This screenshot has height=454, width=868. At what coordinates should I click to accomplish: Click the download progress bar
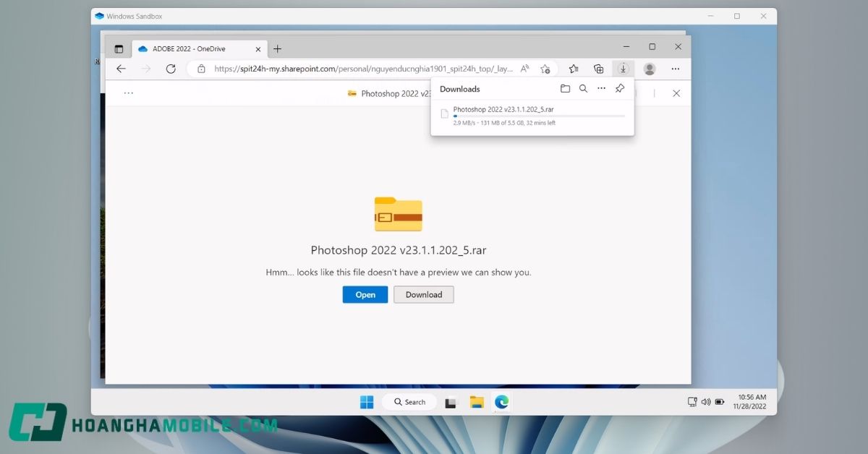click(539, 116)
